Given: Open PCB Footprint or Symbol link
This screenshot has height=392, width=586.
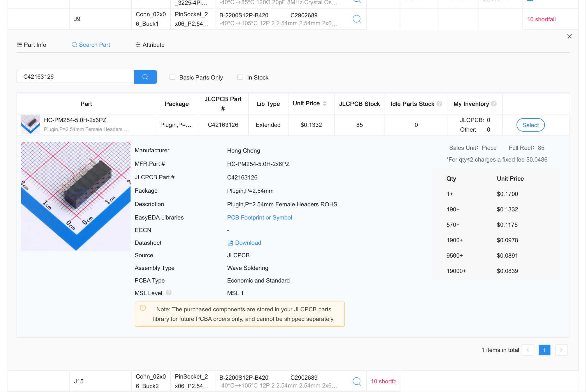Looking at the screenshot, I should pos(259,218).
